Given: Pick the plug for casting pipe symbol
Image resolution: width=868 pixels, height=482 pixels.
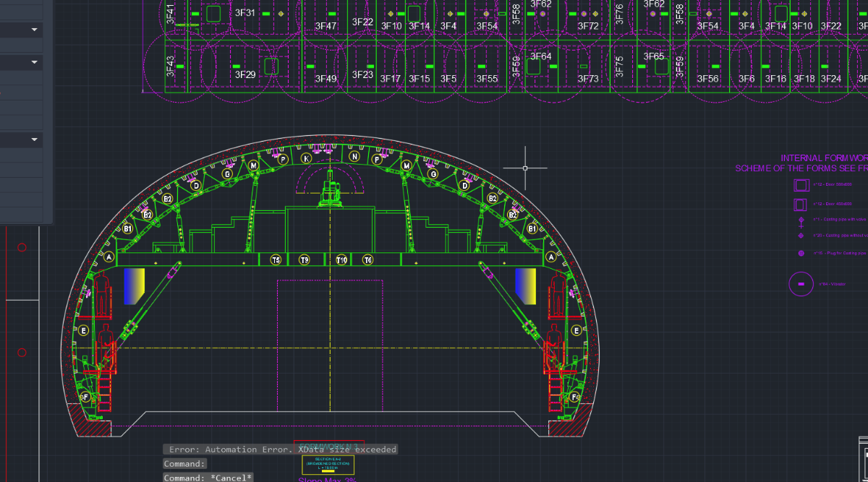Looking at the screenshot, I should coord(801,254).
